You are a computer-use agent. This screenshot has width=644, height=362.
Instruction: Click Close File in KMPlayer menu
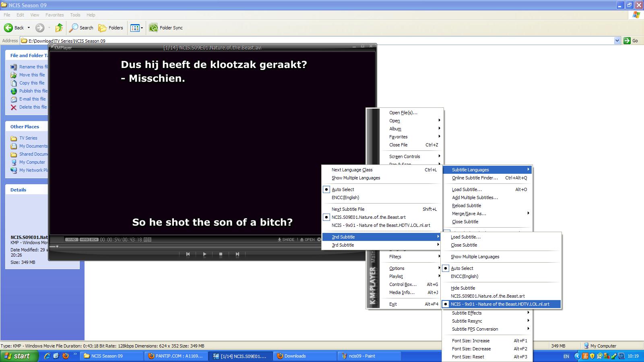coord(411,145)
